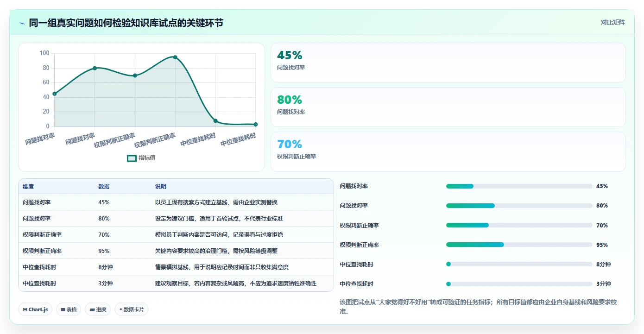Select the 45% cell in the table
This screenshot has height=334, width=644.
pyautogui.click(x=104, y=202)
